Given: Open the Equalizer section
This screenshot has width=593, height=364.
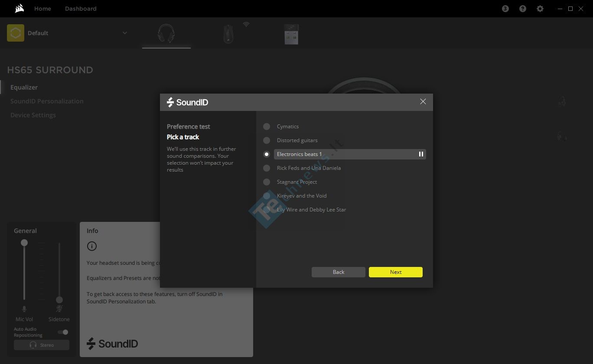Looking at the screenshot, I should click(x=24, y=87).
